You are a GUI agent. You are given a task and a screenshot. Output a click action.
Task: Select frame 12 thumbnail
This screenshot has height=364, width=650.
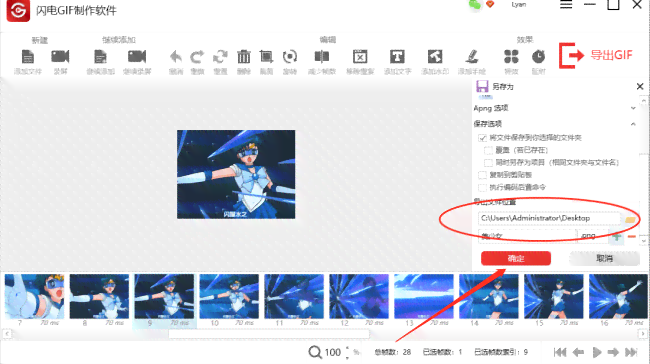pyautogui.click(x=359, y=296)
